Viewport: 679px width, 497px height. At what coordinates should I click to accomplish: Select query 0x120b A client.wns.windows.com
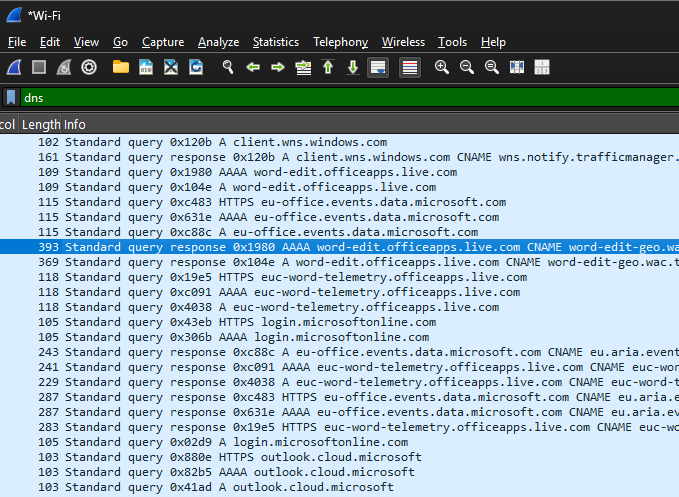pyautogui.click(x=340, y=142)
